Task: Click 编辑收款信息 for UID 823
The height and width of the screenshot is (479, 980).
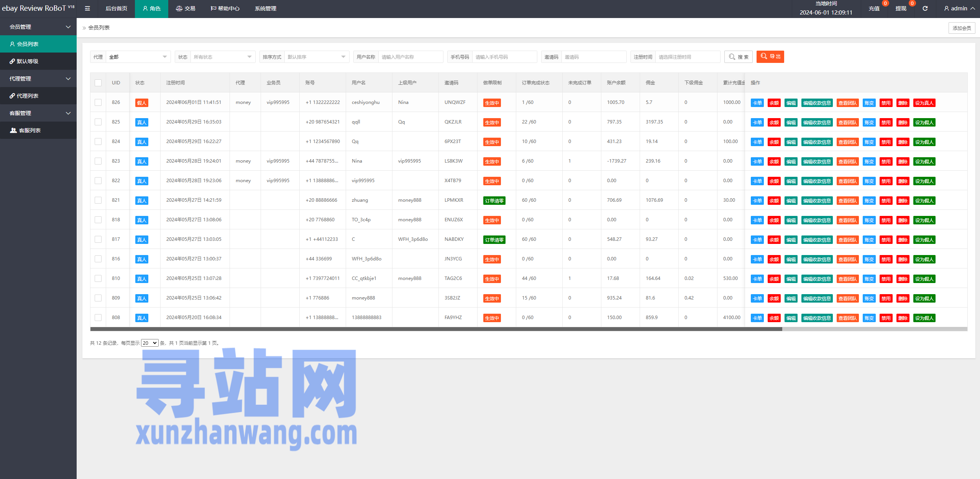Action: (x=817, y=161)
